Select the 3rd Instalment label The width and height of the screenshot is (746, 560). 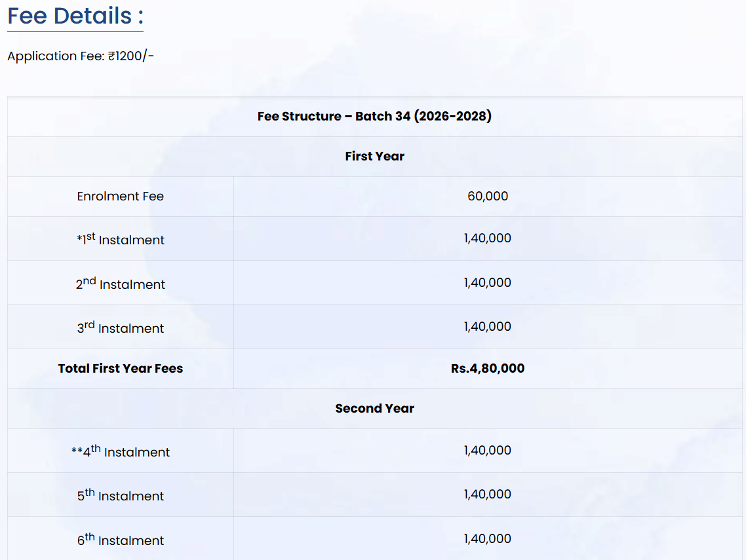pos(120,327)
